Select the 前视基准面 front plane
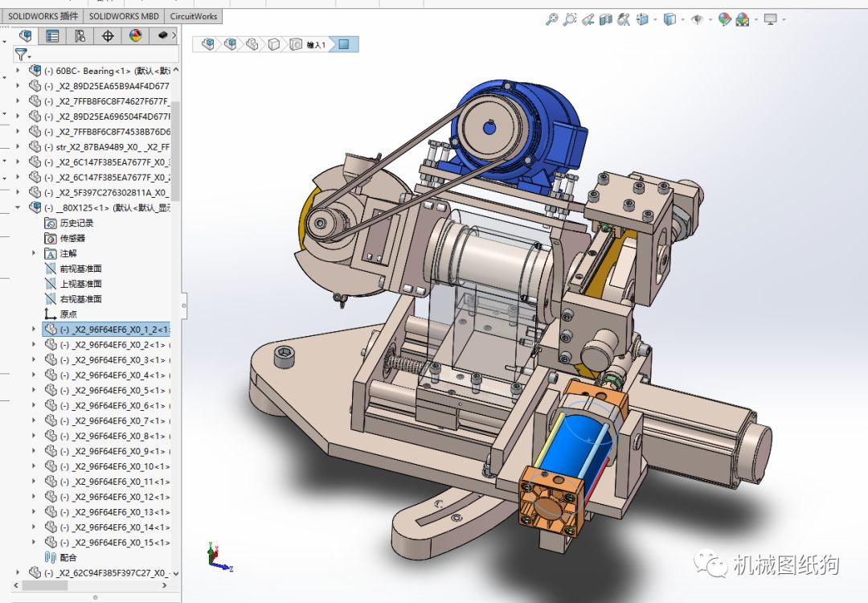 [80, 269]
